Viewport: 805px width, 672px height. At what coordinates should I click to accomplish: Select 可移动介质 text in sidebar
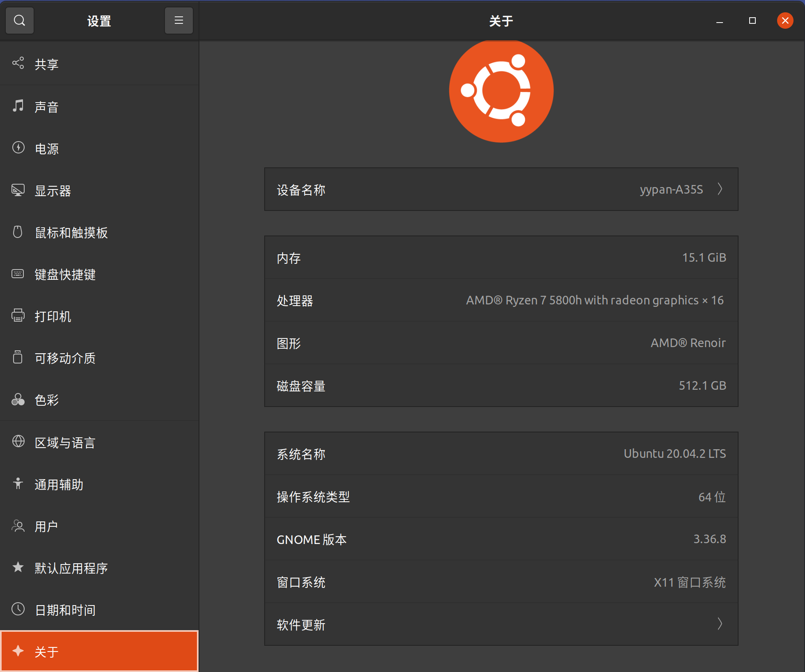[x=65, y=358]
